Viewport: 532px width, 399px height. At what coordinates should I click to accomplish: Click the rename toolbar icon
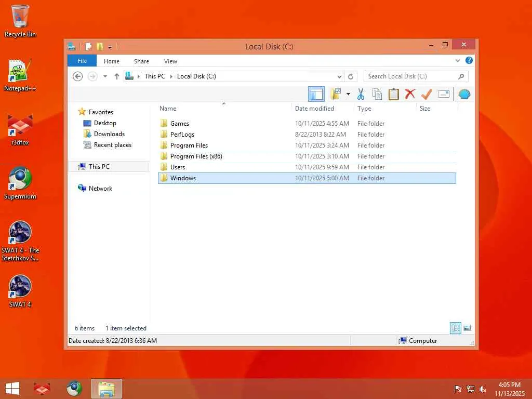(444, 94)
